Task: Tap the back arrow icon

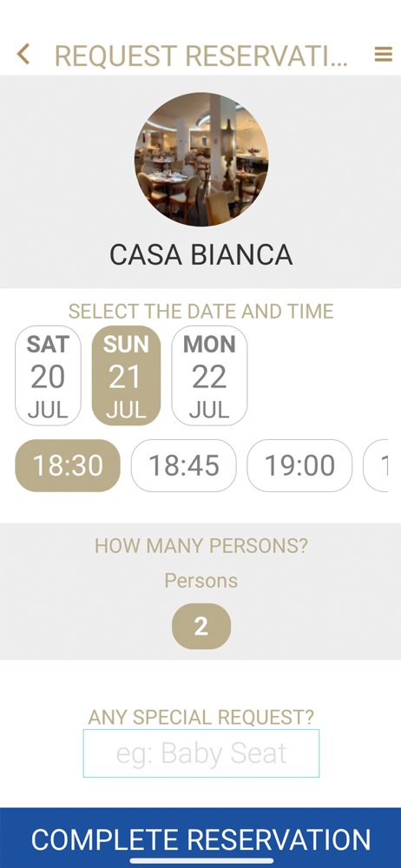Action: point(23,54)
